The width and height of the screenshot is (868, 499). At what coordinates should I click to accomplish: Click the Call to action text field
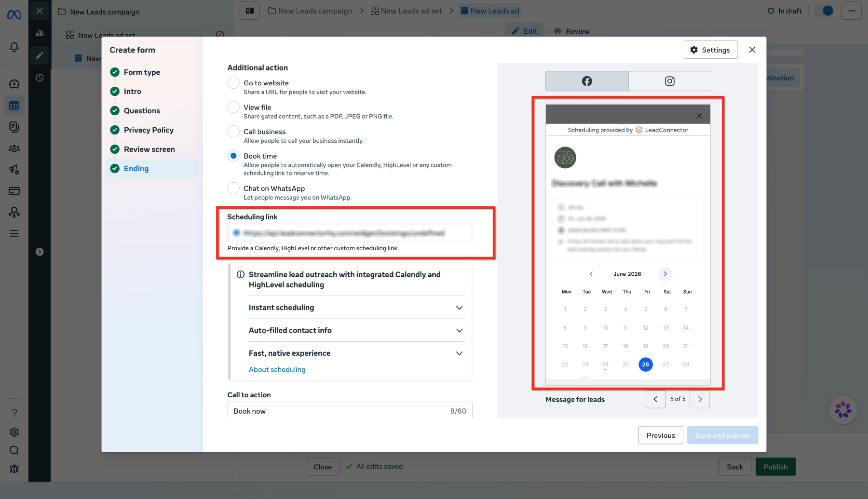click(x=350, y=411)
